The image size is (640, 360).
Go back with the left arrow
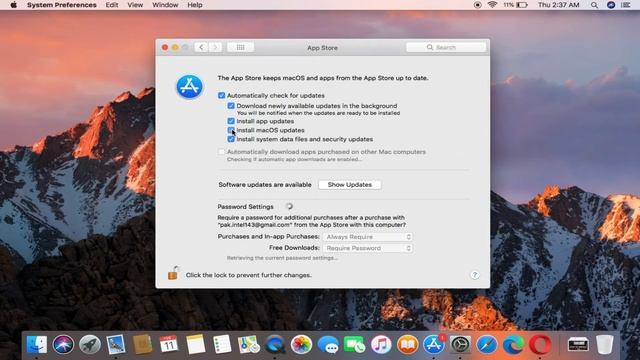tap(201, 47)
